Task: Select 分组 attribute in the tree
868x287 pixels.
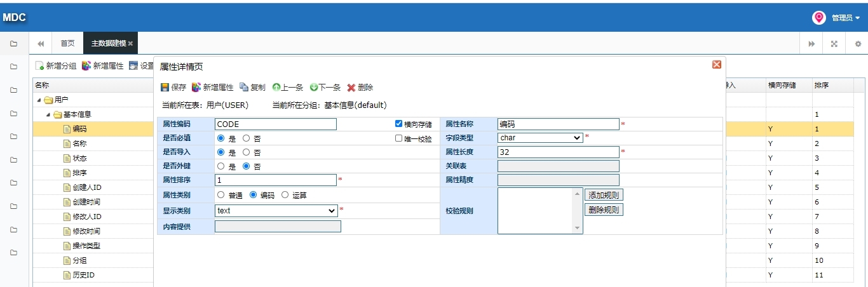Action: tap(79, 260)
